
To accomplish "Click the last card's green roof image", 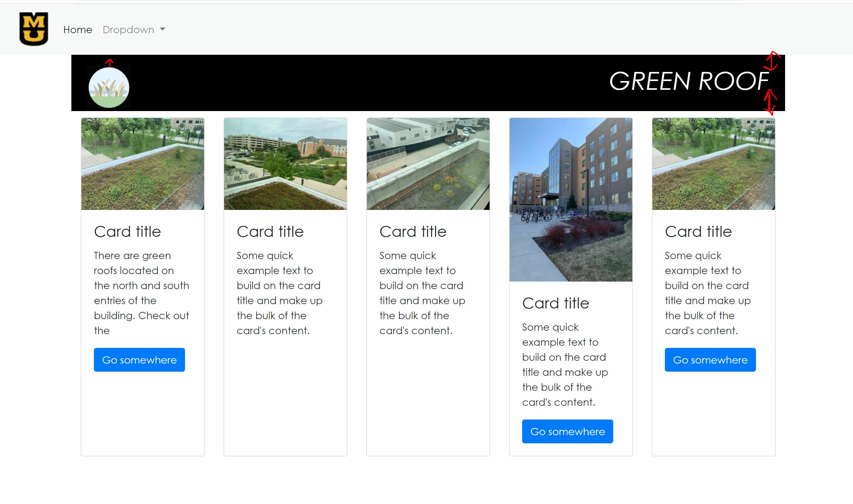I will click(713, 164).
